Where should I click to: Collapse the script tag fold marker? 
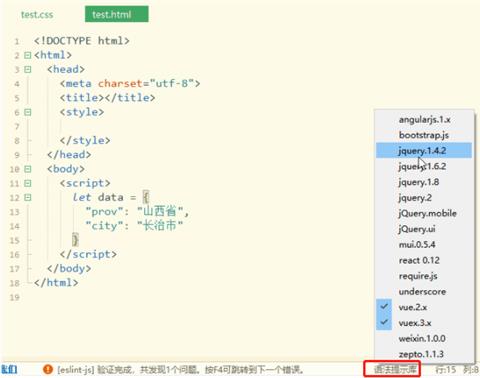pyautogui.click(x=28, y=183)
